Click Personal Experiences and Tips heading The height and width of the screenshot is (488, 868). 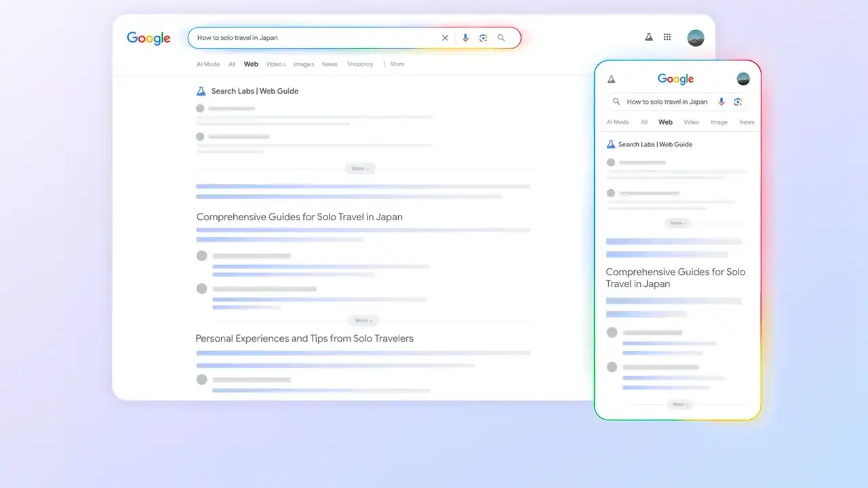click(x=304, y=338)
